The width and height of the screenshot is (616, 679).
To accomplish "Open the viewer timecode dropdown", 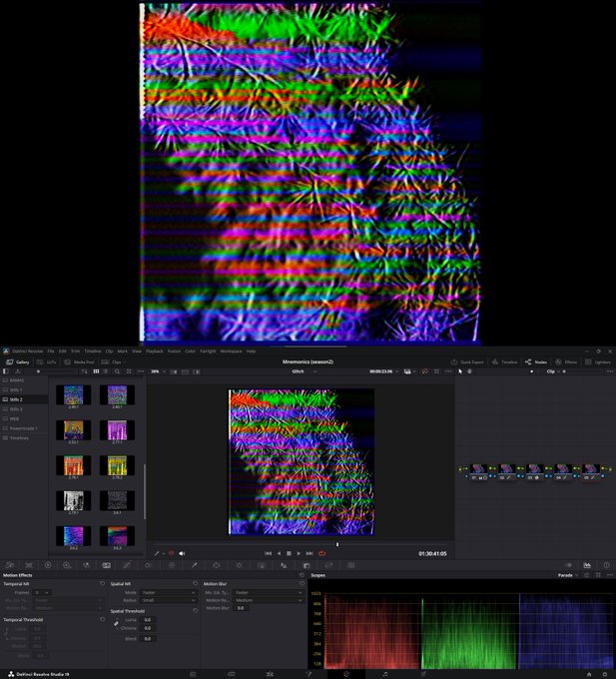I will click(383, 371).
